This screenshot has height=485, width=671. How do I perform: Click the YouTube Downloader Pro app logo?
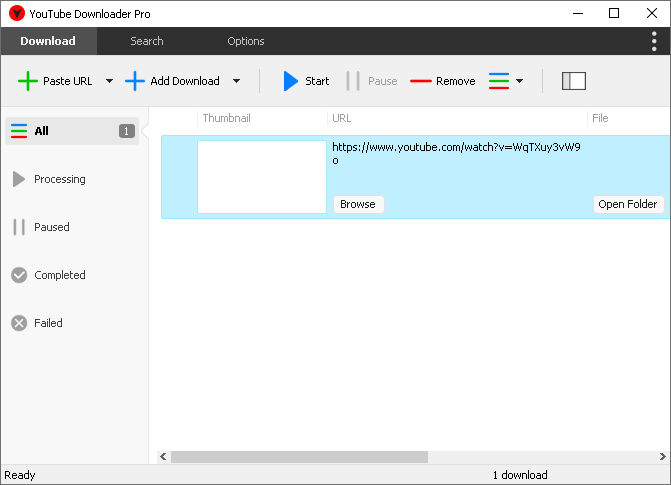tap(17, 13)
